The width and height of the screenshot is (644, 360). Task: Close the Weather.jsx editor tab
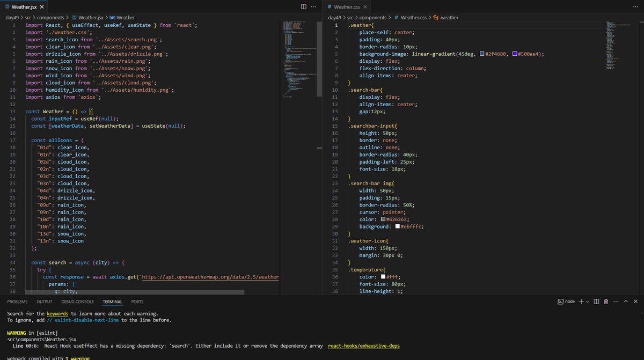[x=42, y=6]
